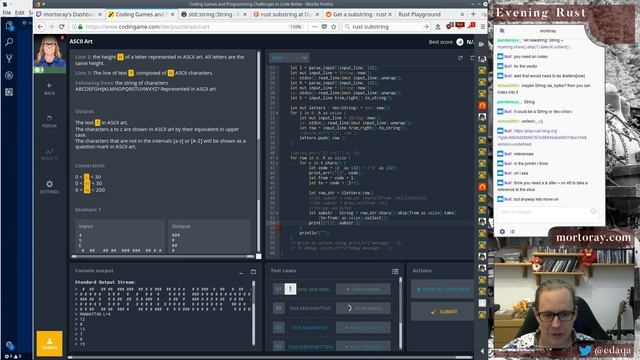Collapse the chat side panel arrow
The height and width of the screenshot is (360, 640).
tap(482, 351)
